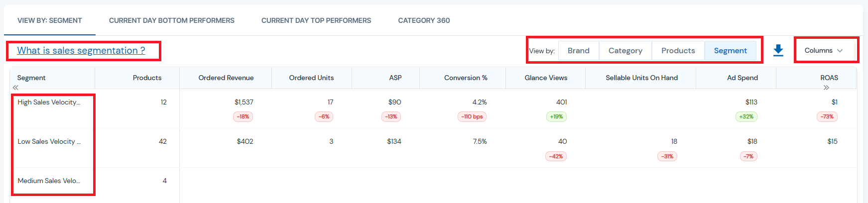Switch view to Products
Screen dimensions: 868x203
(678, 51)
